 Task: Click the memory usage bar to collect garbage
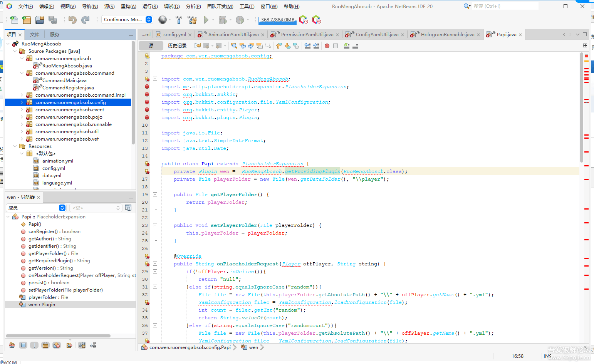point(277,20)
